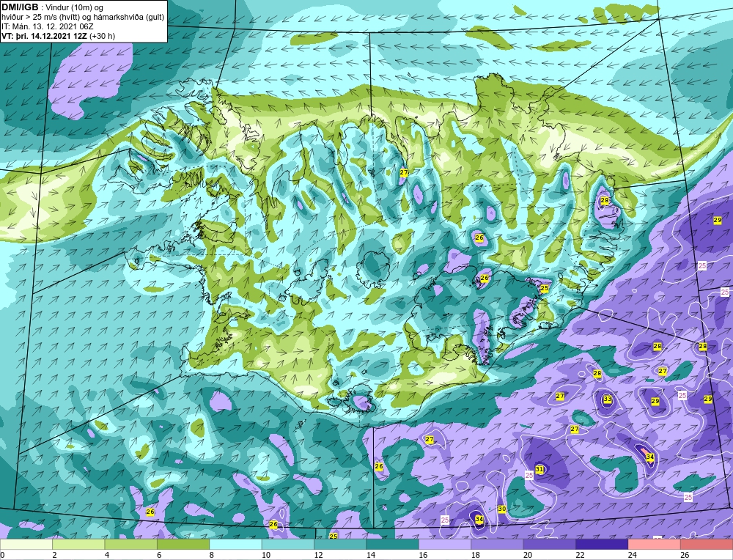This screenshot has height=560, width=733.
Task: Click the 6–8 m/s olive green legend swatch
Action: click(183, 545)
